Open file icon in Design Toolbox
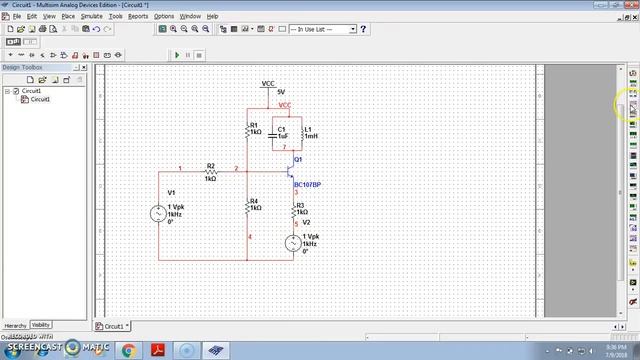 point(42,80)
